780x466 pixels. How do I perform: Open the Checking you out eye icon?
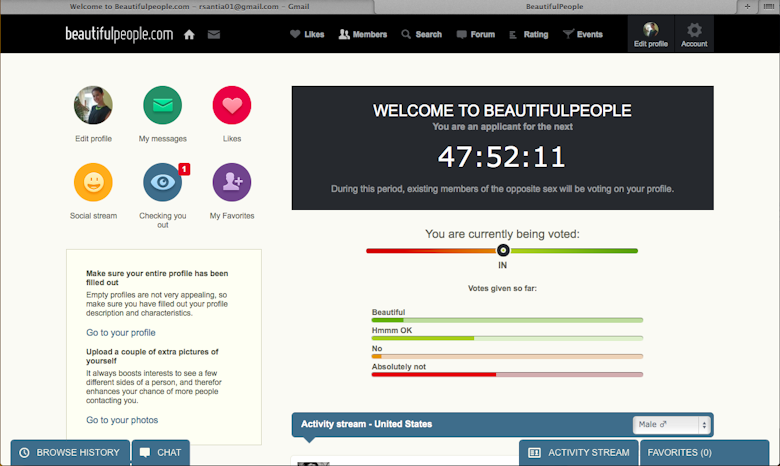click(162, 182)
